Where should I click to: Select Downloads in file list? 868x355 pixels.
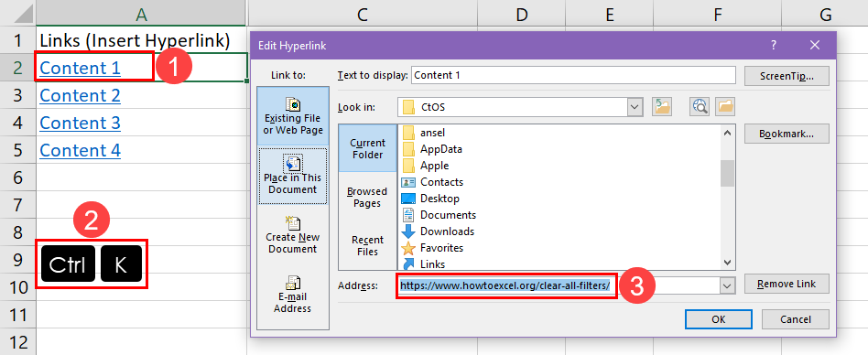pyautogui.click(x=438, y=231)
